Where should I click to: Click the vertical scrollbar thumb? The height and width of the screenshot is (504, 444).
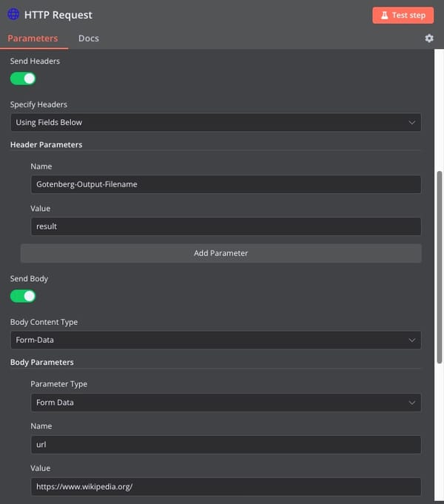[439, 267]
